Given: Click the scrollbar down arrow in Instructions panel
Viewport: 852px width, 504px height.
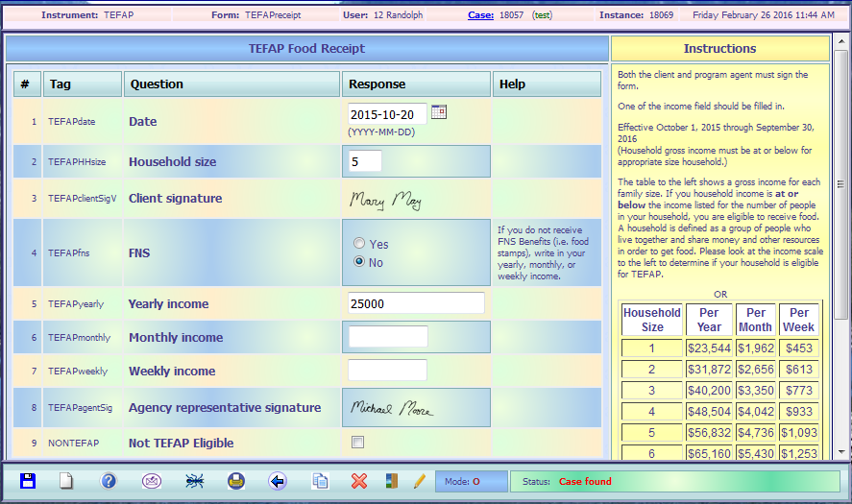Looking at the screenshot, I should pos(841,451).
